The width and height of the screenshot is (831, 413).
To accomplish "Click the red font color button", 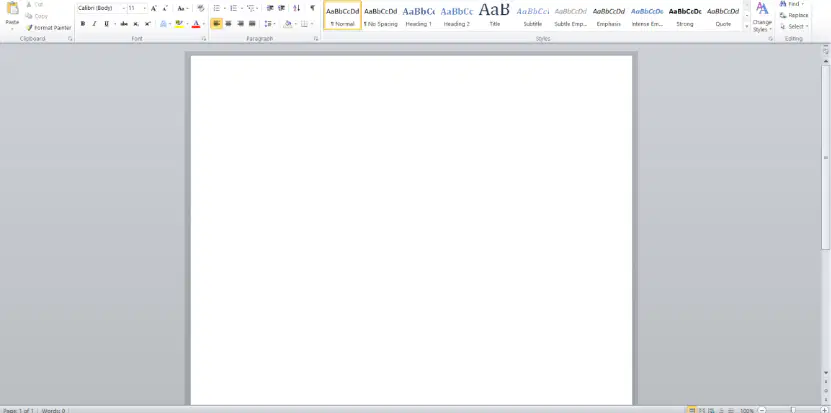I will (x=196, y=24).
